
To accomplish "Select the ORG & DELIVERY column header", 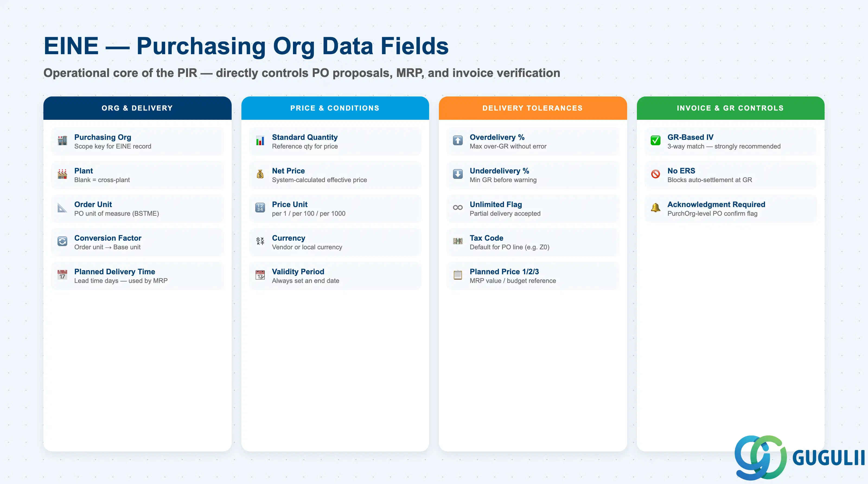I will click(138, 108).
